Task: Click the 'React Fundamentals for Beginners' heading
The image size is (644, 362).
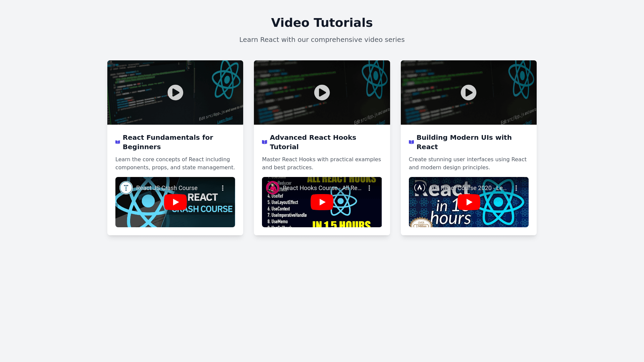Action: click(x=168, y=142)
